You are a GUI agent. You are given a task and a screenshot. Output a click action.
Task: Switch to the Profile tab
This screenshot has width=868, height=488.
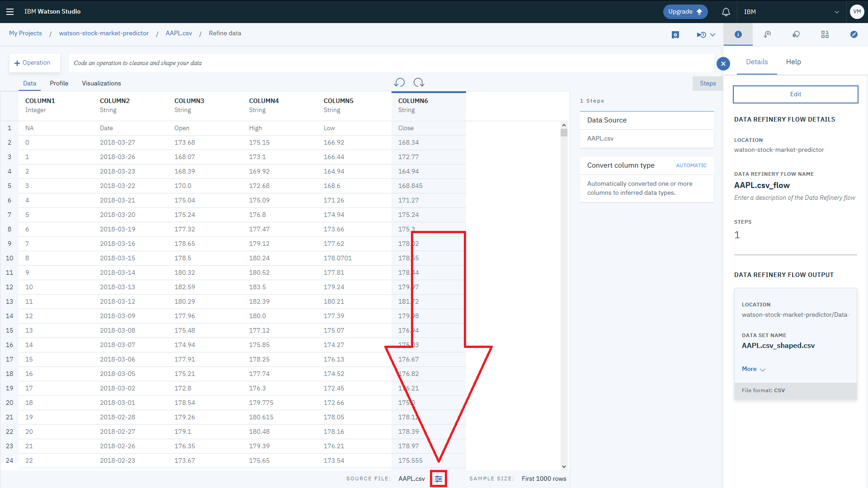pyautogui.click(x=59, y=84)
